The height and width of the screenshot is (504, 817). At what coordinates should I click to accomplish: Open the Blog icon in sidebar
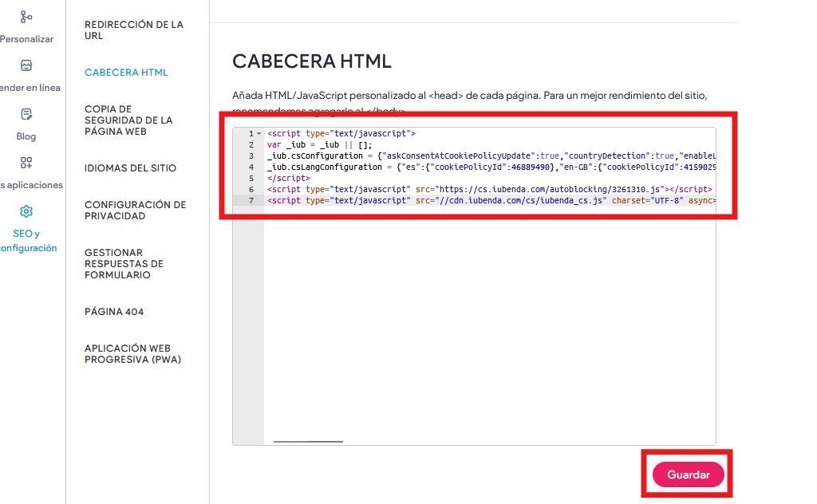click(x=26, y=114)
